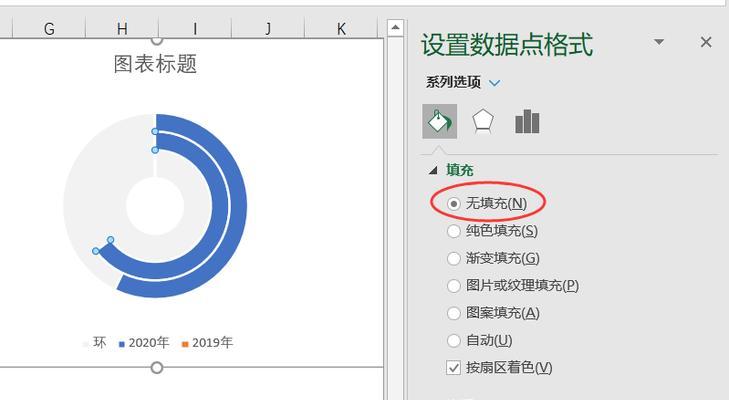729x400 pixels.
Task: Click the 环 legend entry
Action: [95, 343]
